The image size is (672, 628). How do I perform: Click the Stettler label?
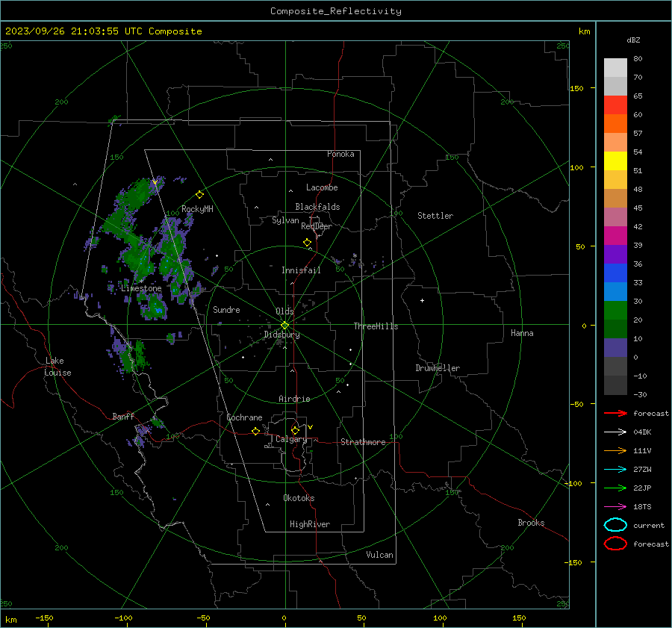pyautogui.click(x=435, y=216)
